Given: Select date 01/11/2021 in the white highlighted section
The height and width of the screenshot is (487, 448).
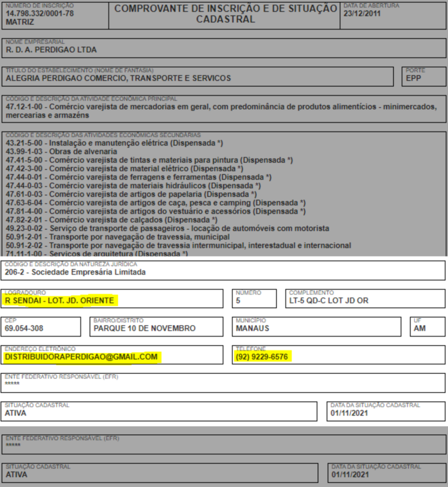Looking at the screenshot, I should [349, 413].
